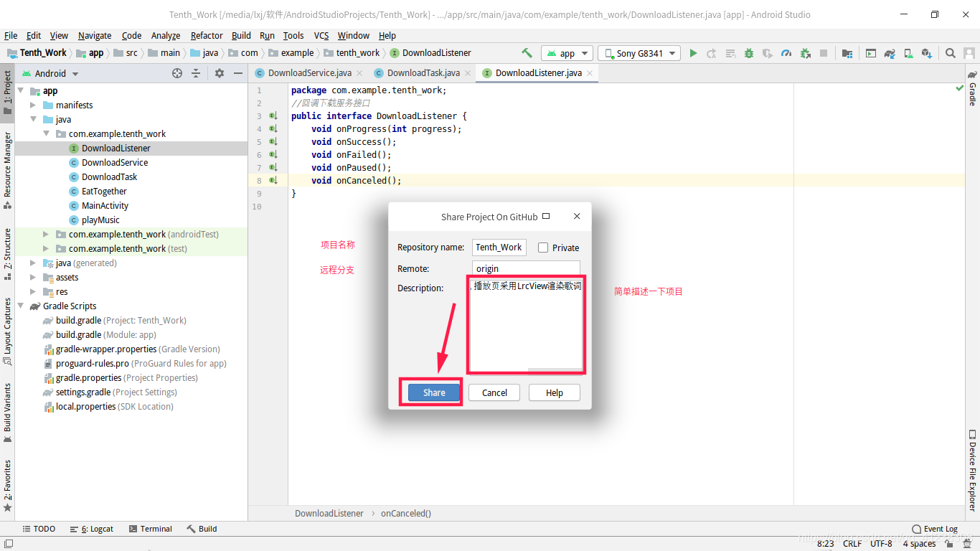
Task: Click gutter implementation icon on line 8
Action: point(273,181)
